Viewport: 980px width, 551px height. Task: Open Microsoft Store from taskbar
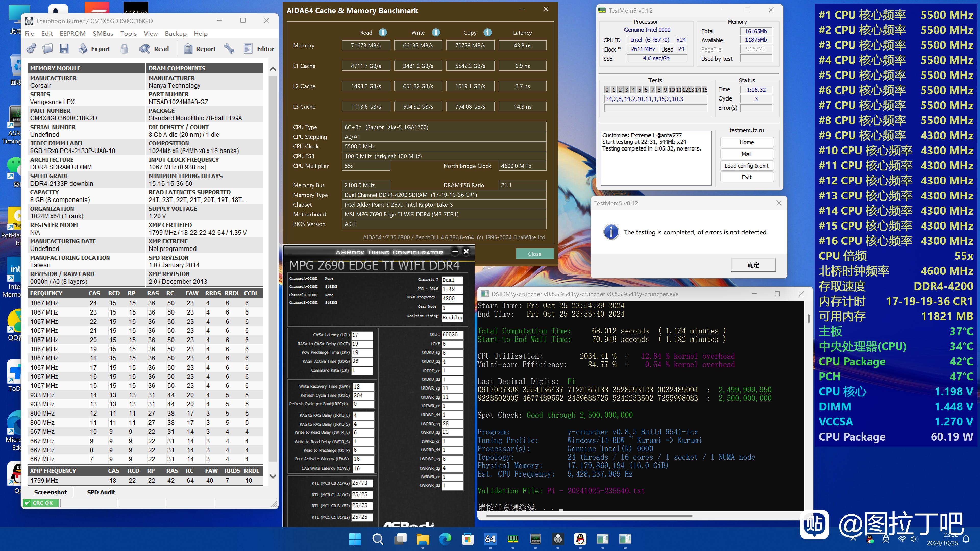[x=468, y=539]
